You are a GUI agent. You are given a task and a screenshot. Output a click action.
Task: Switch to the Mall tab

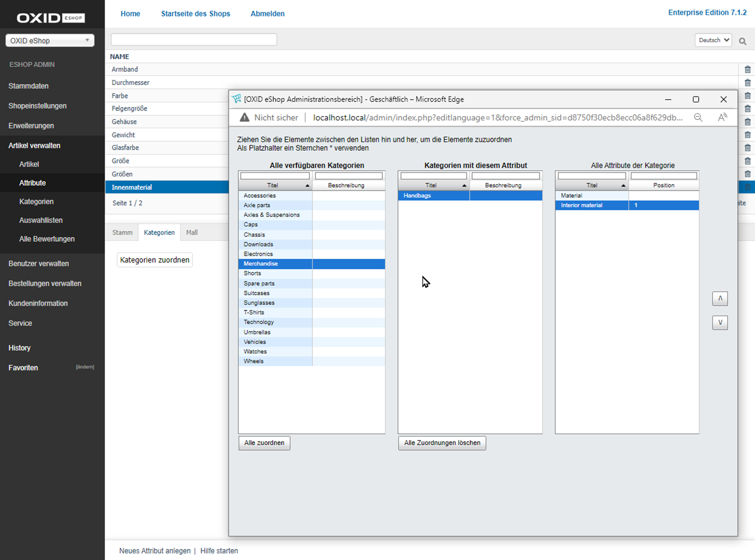192,232
